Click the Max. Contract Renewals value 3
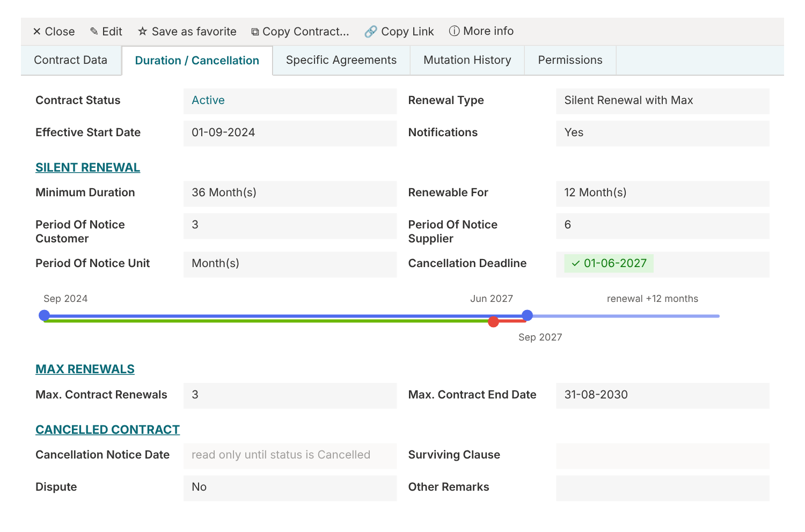The width and height of the screenshot is (805, 532). pyautogui.click(x=290, y=395)
